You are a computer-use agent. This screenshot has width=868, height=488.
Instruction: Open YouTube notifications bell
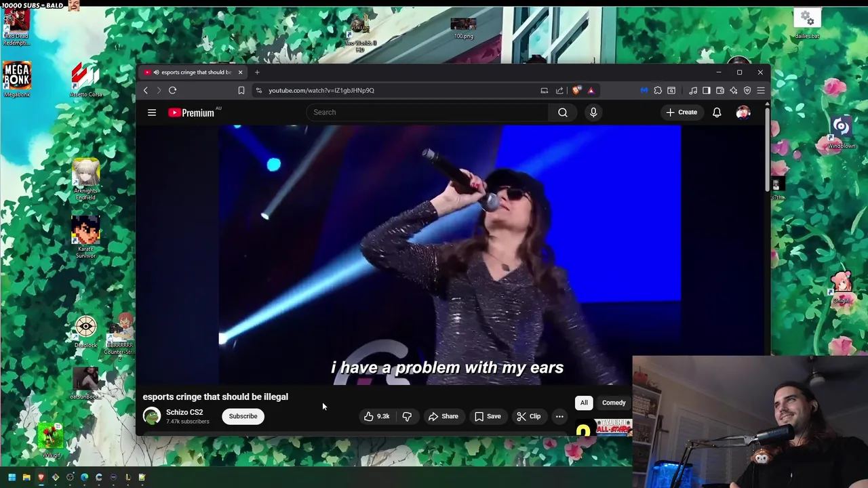(717, 113)
